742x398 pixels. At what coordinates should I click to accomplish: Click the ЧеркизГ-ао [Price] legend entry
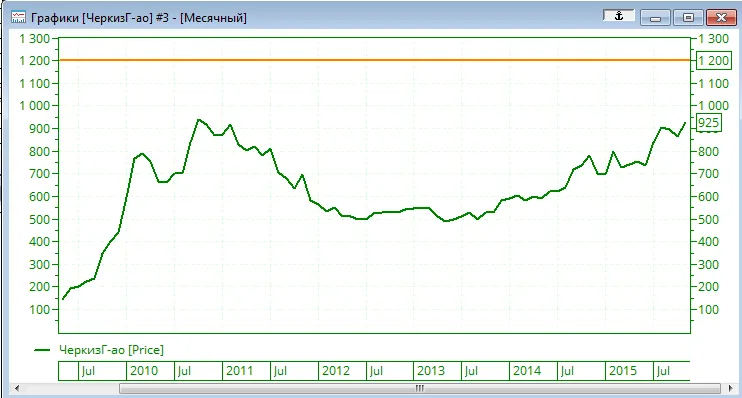[111, 350]
